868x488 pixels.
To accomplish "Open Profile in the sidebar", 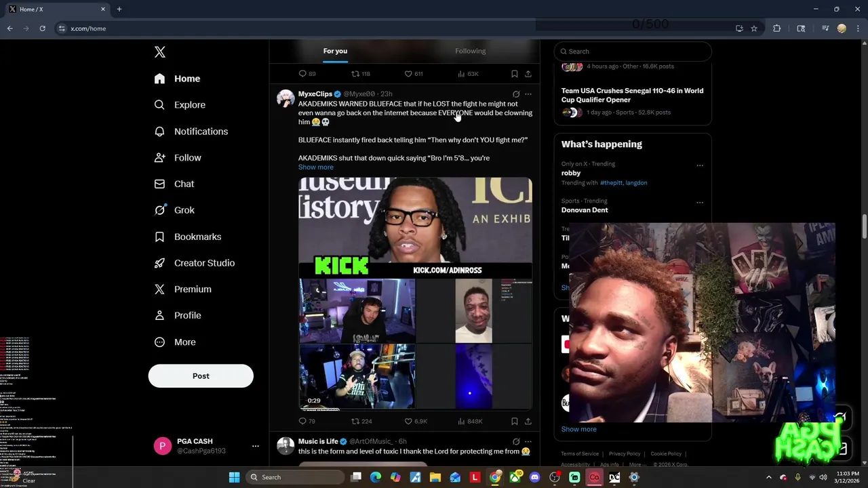I will coord(178,316).
